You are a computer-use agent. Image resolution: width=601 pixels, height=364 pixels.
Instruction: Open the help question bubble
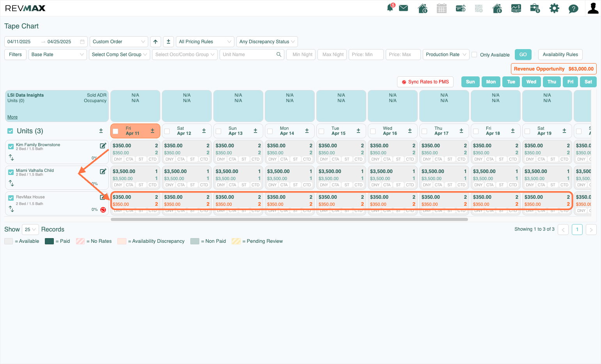(573, 9)
